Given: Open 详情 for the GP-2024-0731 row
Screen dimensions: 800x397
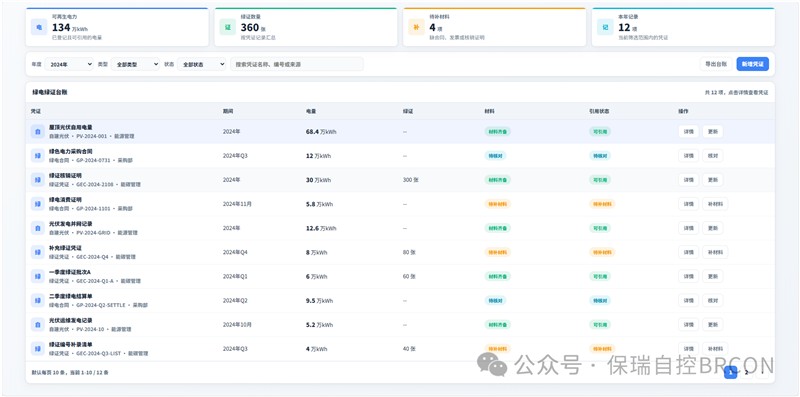Looking at the screenshot, I should pyautogui.click(x=688, y=156).
